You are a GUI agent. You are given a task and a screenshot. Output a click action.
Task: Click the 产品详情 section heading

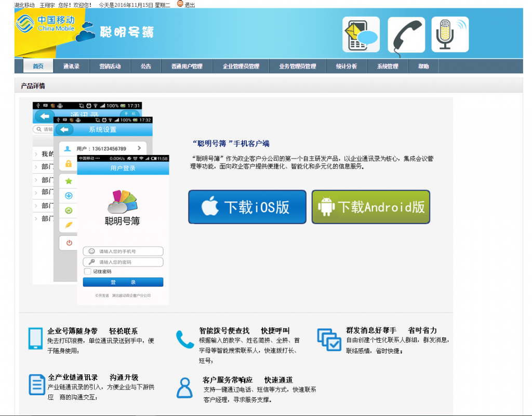coord(33,86)
